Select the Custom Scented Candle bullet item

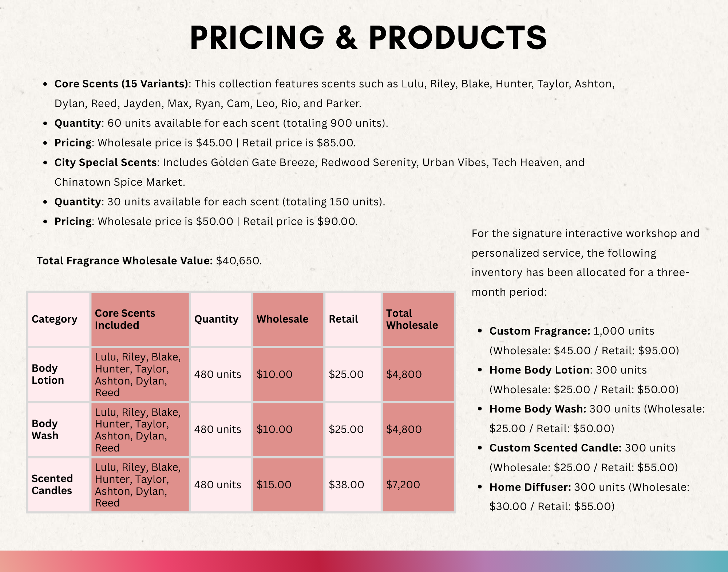pos(584,458)
